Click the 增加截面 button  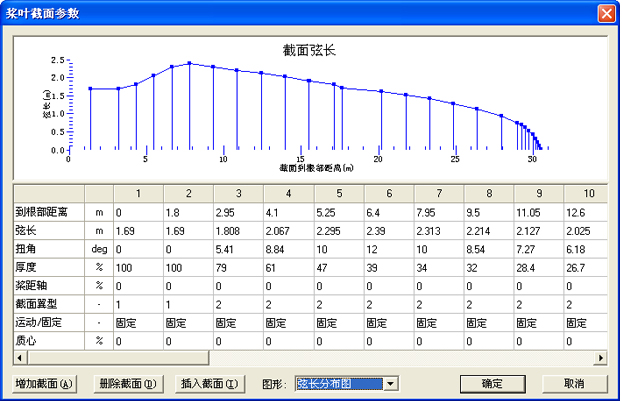click(x=46, y=384)
